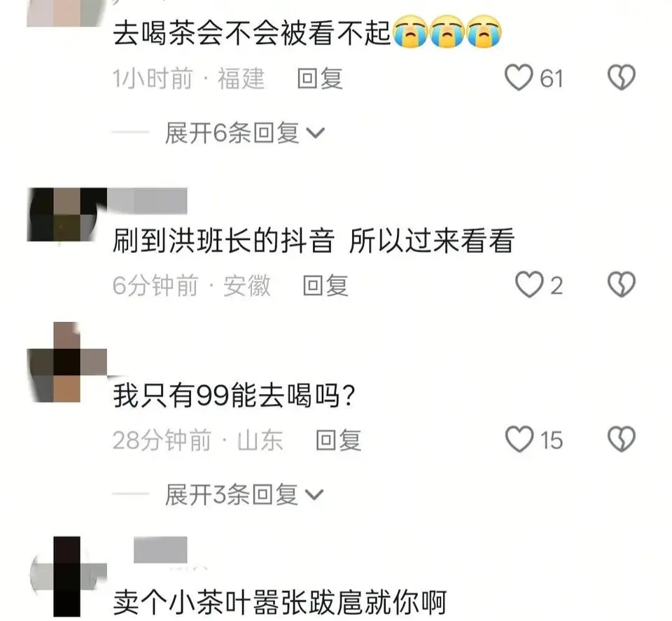Dislike the Fujian comment via broken heart
The width and height of the screenshot is (672, 621).
(x=622, y=78)
